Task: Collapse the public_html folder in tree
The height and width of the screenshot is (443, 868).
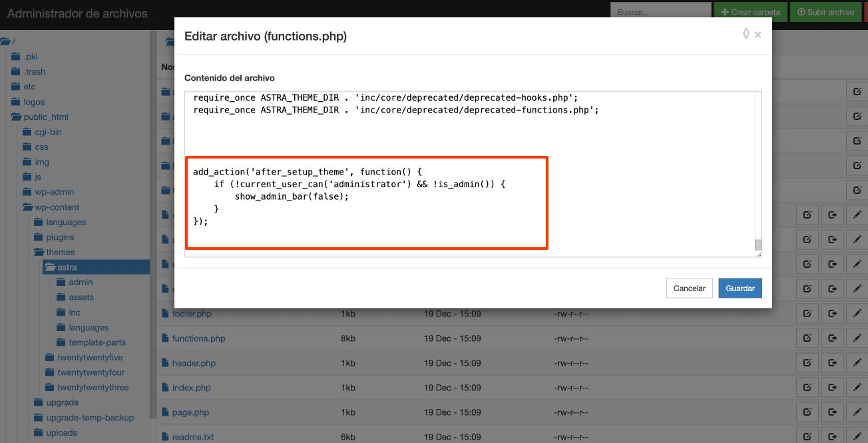Action: tap(17, 117)
